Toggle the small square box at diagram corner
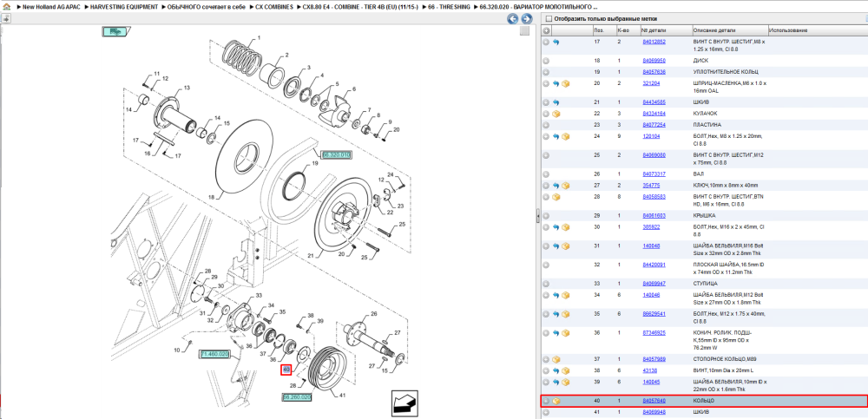868x419 pixels. 524,31
